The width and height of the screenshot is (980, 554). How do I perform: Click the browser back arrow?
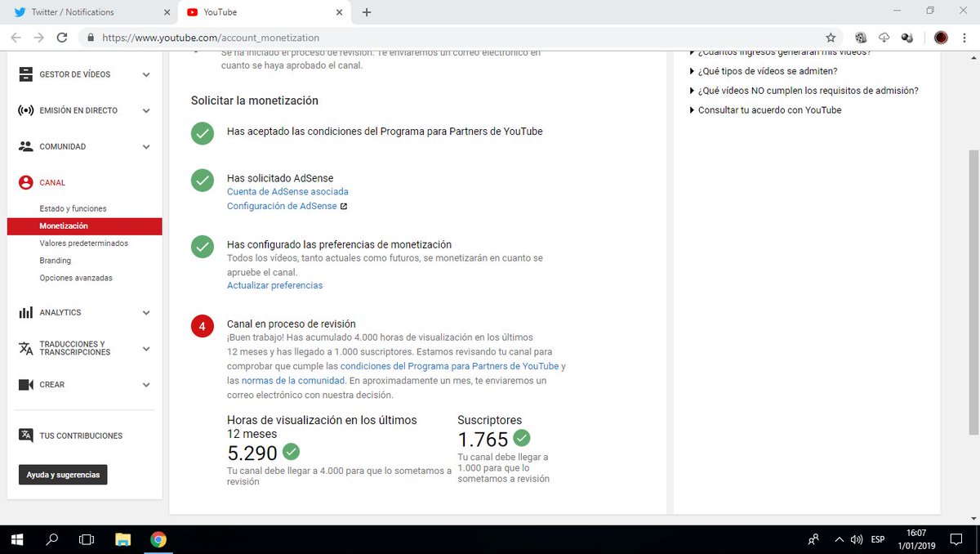point(16,38)
